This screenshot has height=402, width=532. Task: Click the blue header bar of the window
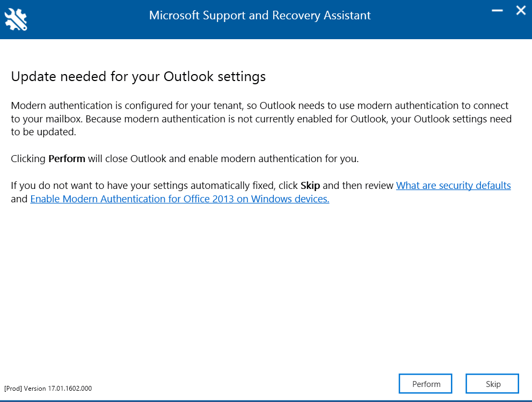pos(268,19)
